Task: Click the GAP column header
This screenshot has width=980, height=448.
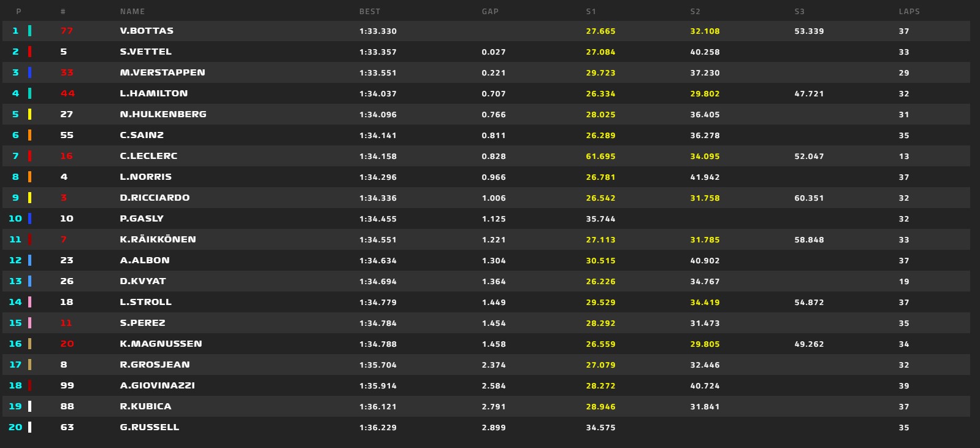Action: coord(490,12)
